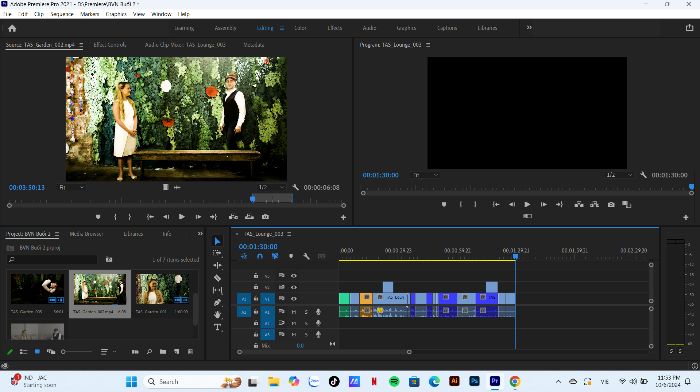Toggle Linked Selection in timeline
The image size is (700, 392).
coord(275,256)
